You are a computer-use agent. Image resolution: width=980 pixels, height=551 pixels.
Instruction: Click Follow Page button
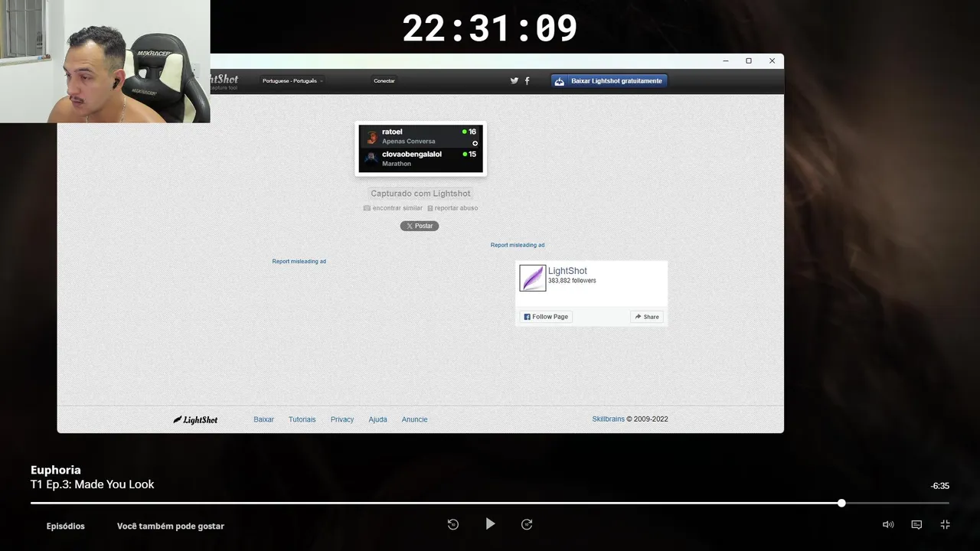[x=546, y=317]
